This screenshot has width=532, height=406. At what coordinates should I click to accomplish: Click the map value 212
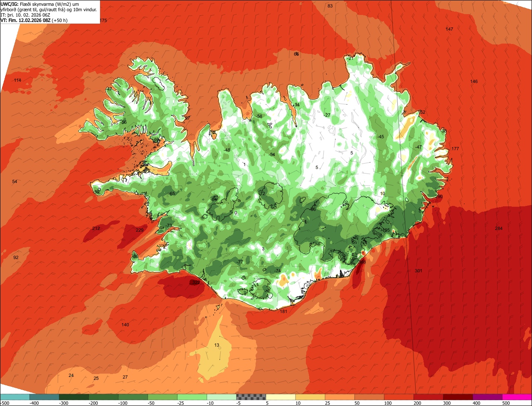96,228
